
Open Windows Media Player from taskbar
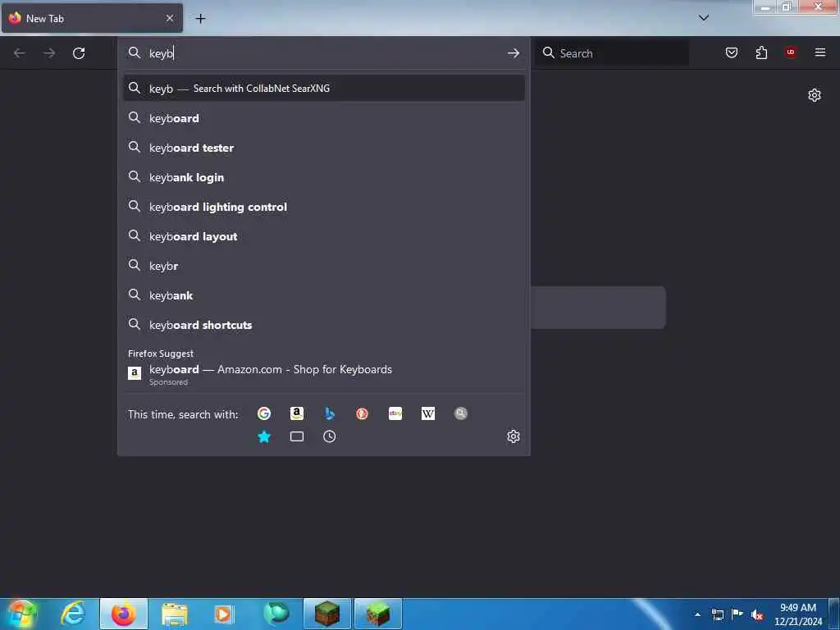coord(224,614)
